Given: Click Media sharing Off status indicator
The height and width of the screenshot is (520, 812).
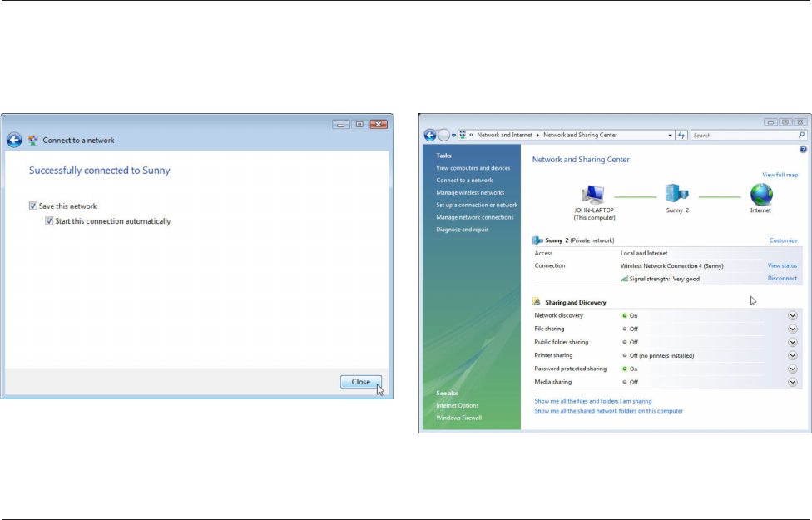Looking at the screenshot, I should coord(625,382).
